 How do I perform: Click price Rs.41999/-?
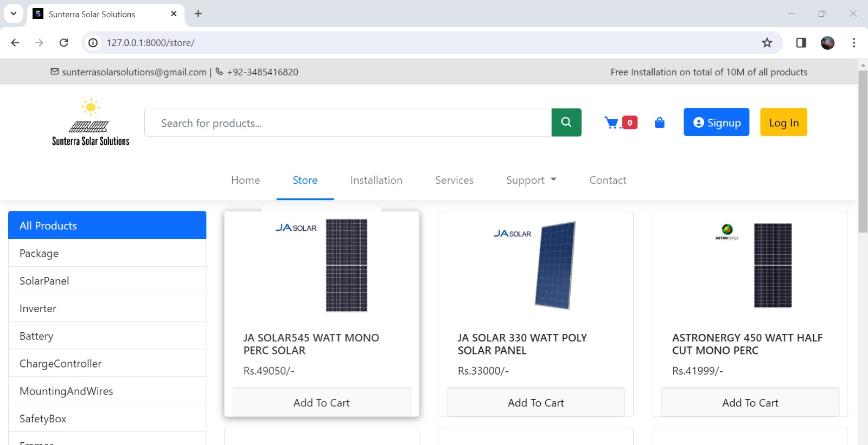coord(698,371)
